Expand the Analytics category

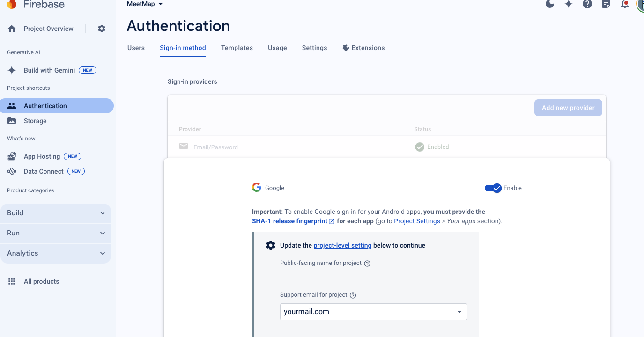(56, 253)
